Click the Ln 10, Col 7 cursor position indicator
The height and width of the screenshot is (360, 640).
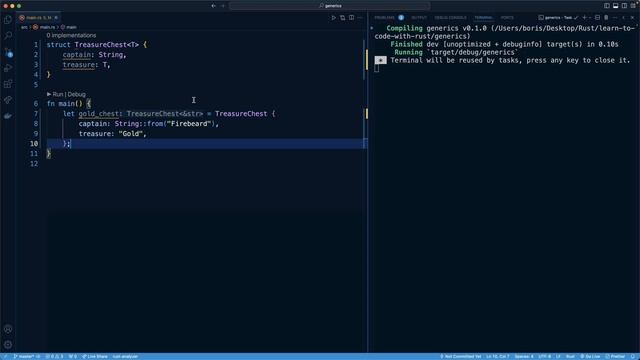pyautogui.click(x=497, y=356)
